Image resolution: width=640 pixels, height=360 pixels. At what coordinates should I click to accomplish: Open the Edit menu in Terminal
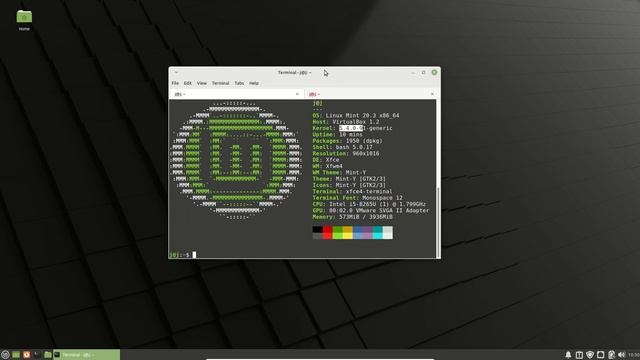(x=188, y=83)
